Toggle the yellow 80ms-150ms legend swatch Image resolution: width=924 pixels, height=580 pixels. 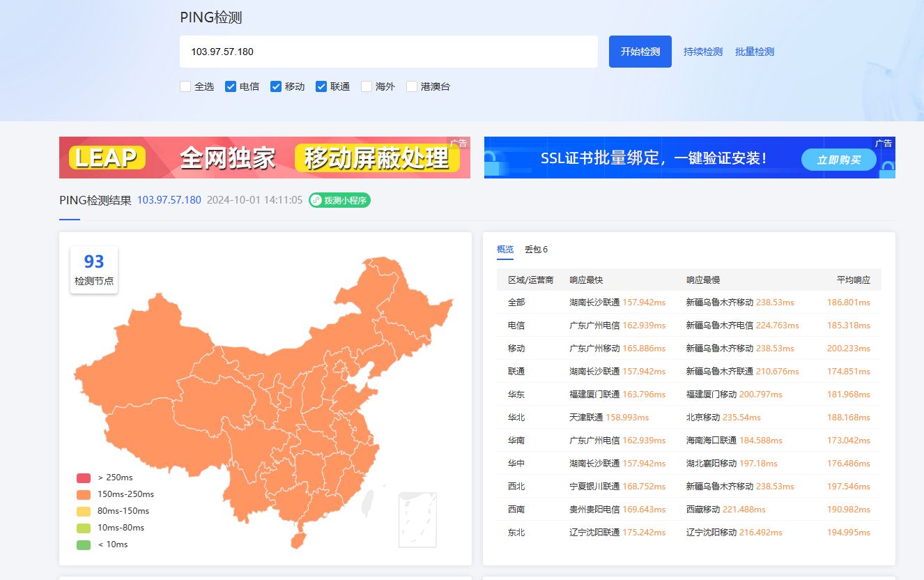(x=84, y=511)
